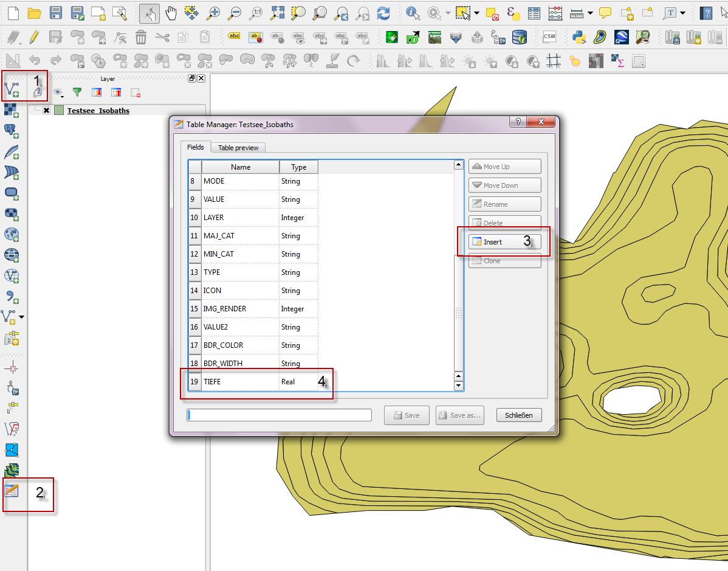Click the Refresh map icon
The image size is (728, 571).
pyautogui.click(x=383, y=13)
